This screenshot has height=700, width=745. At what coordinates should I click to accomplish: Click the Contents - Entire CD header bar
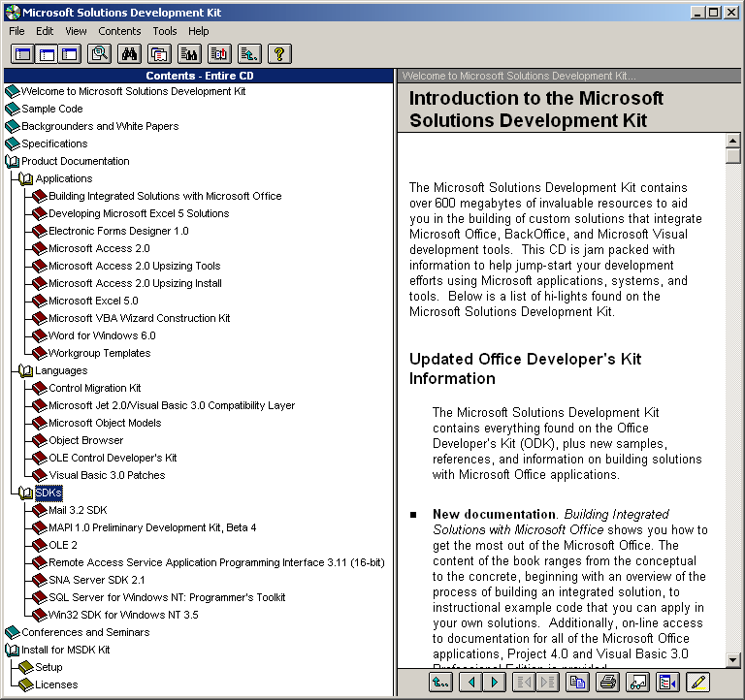199,76
